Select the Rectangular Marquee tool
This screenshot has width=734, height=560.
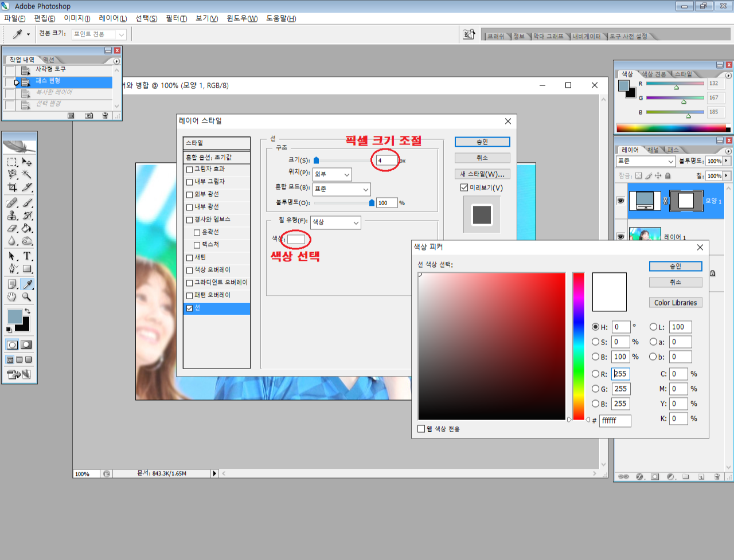[x=12, y=162]
